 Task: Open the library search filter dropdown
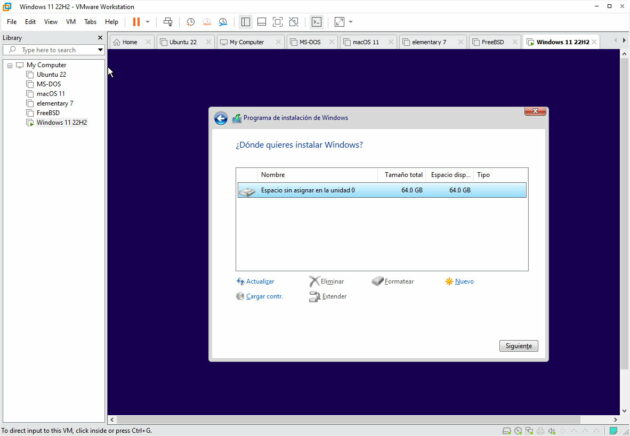(100, 50)
